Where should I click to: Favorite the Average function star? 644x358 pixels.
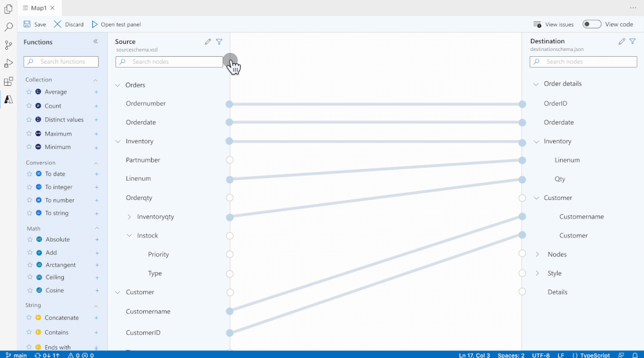pyautogui.click(x=29, y=92)
